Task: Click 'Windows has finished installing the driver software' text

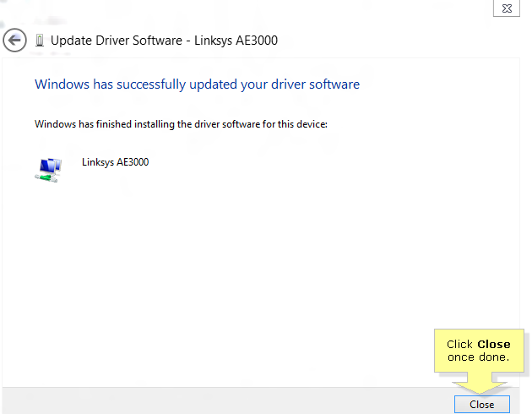Action: (x=181, y=124)
